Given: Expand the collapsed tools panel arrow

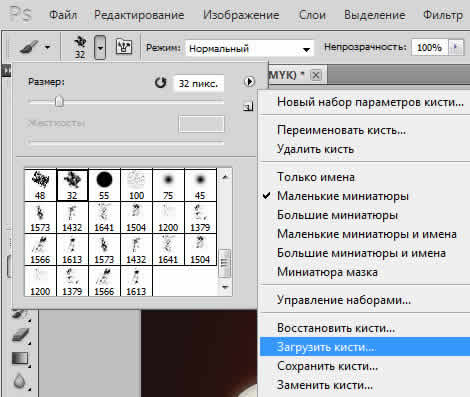Looking at the screenshot, I should 6,70.
